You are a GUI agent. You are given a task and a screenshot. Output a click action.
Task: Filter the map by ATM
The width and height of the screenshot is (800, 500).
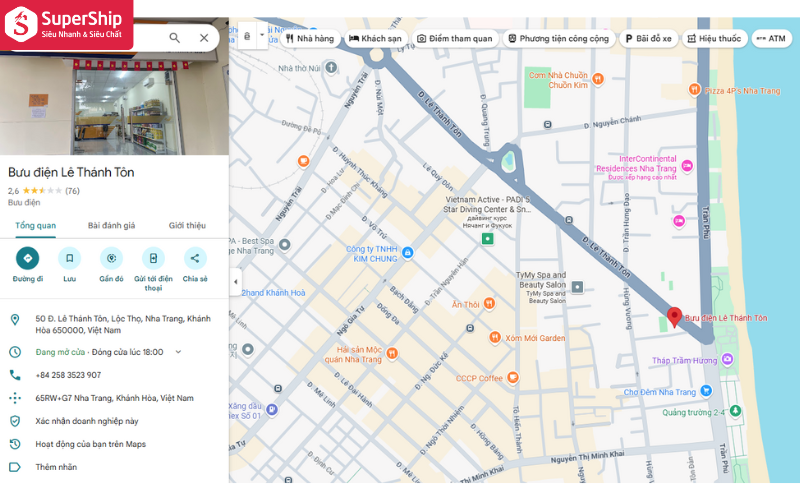[x=771, y=38]
